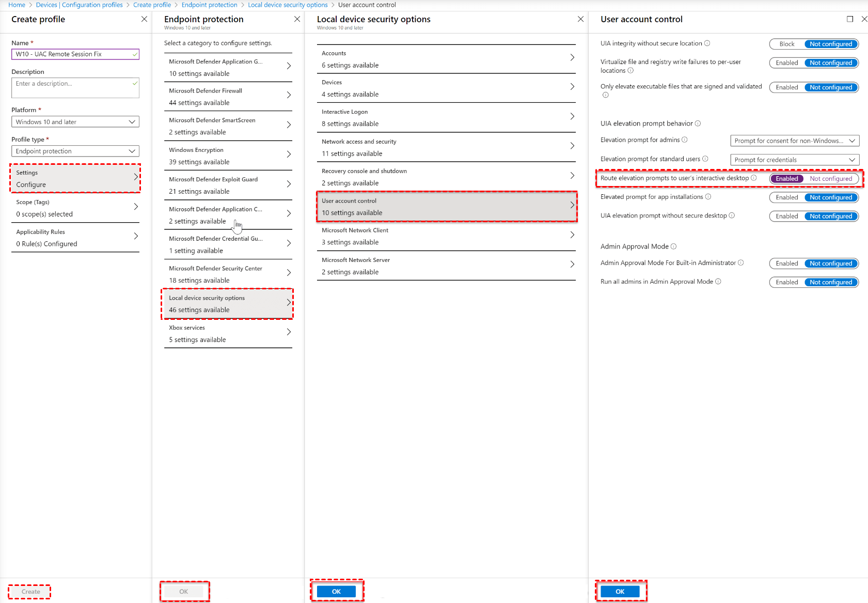Click info icon for UIA elevation prompt without secure desktop

pyautogui.click(x=732, y=216)
